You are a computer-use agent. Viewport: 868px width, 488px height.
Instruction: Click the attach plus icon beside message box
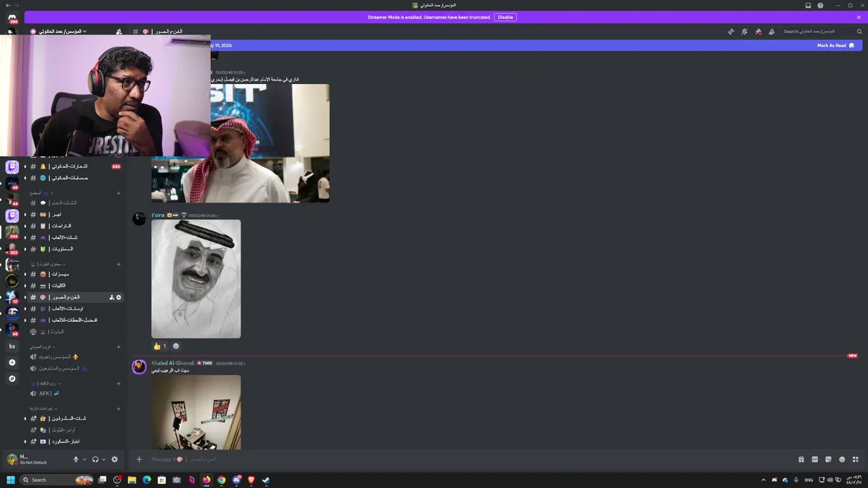(139, 460)
